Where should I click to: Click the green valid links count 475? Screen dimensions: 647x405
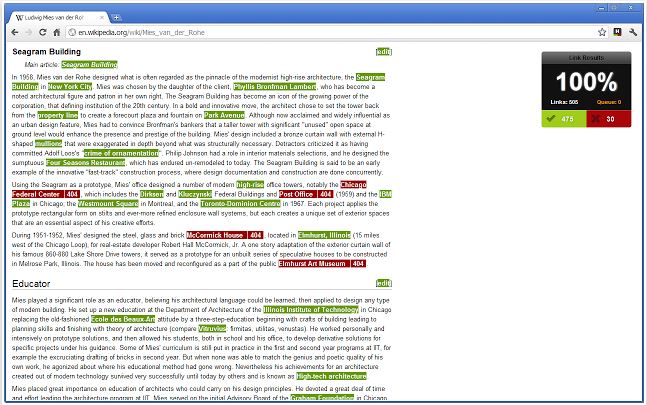[x=564, y=119]
